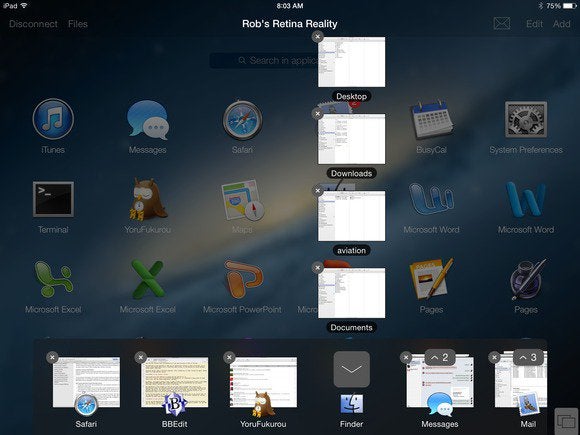Launch the Terminal app
This screenshot has height=435, width=580.
point(53,199)
